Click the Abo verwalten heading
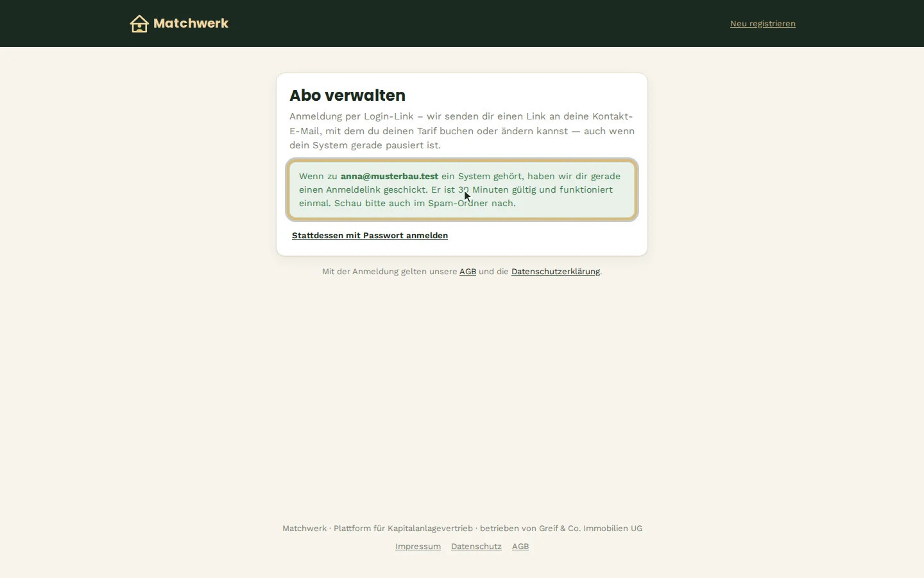 [x=347, y=95]
